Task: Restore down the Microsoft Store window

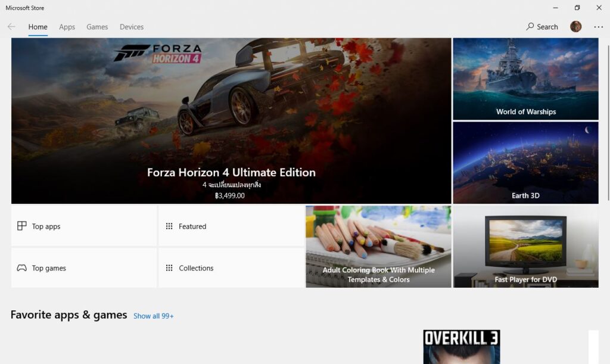Action: point(577,8)
